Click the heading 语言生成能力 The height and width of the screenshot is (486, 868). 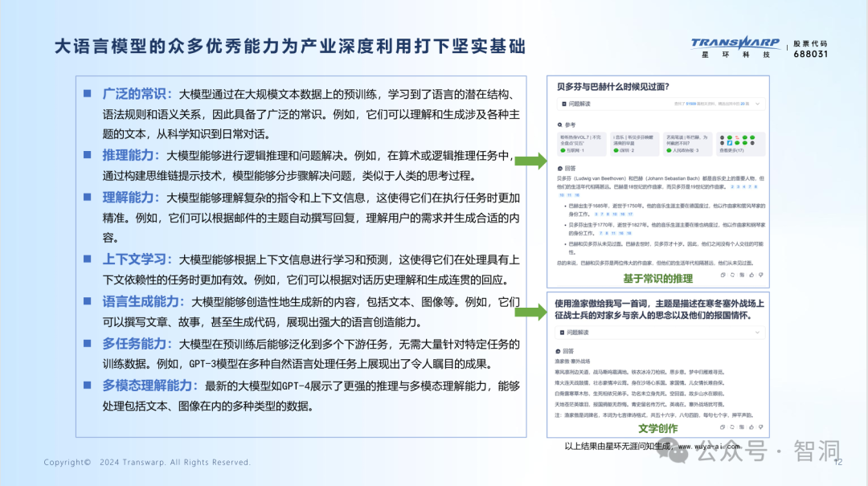[143, 302]
